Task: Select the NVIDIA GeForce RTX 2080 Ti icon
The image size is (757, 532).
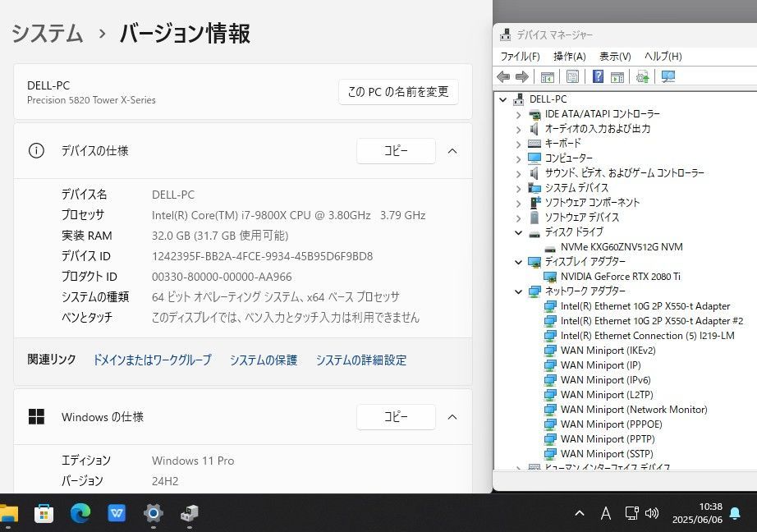Action: tap(550, 277)
